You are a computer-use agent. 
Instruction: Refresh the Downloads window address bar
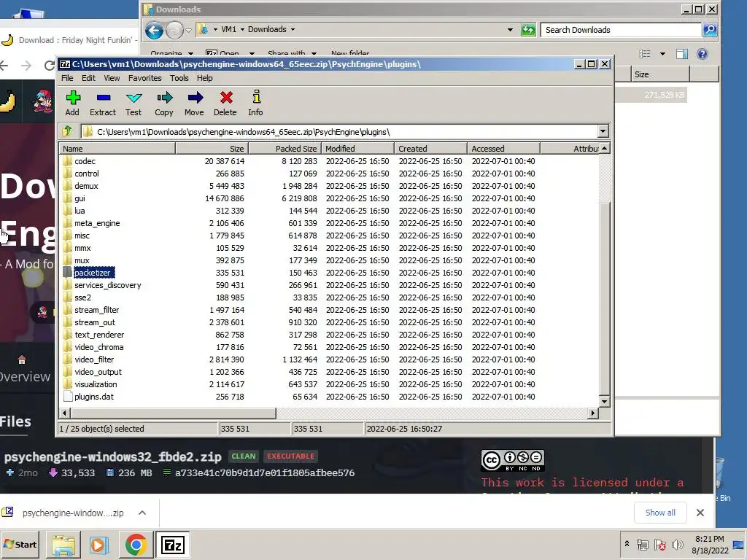[528, 30]
